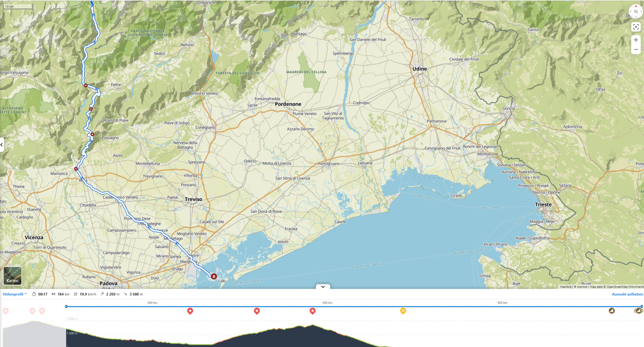Click the first red star highlight after 400 km
Image resolution: width=644 pixels, height=347 pixels.
pyautogui.click(x=190, y=311)
